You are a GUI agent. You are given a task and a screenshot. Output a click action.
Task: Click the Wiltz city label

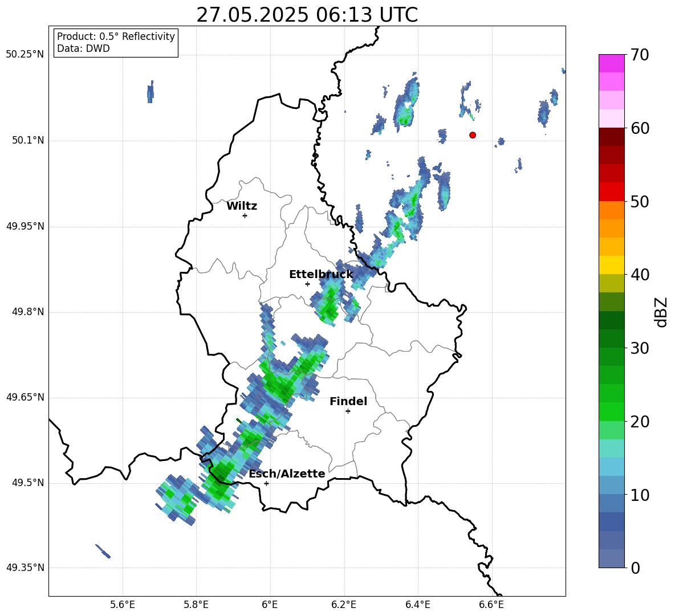(x=242, y=206)
